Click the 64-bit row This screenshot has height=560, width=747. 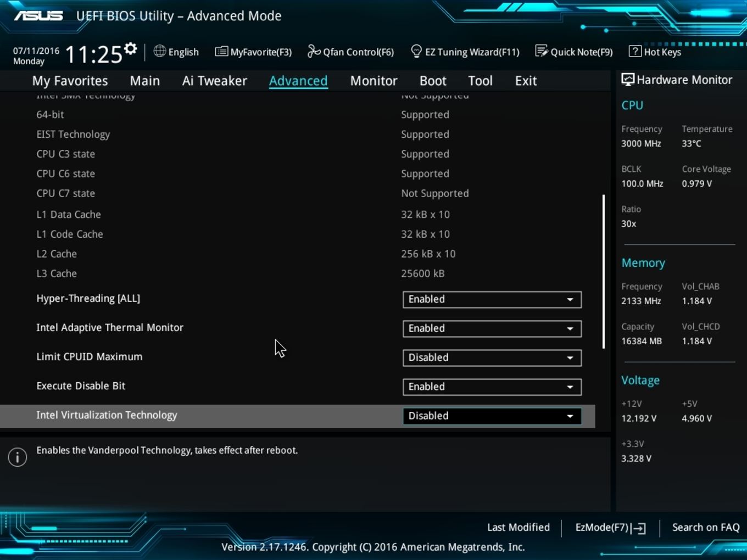tap(297, 115)
